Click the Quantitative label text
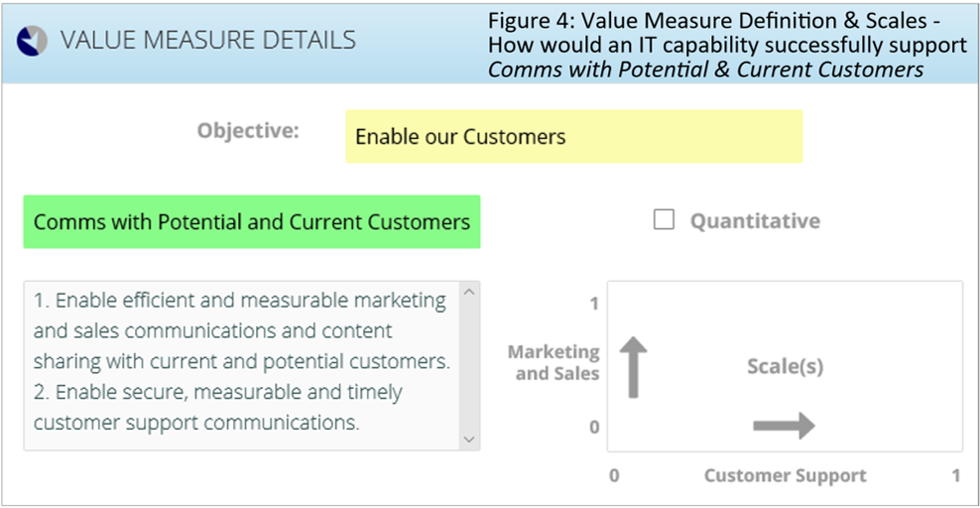Viewport: 980px width, 508px height. click(755, 221)
